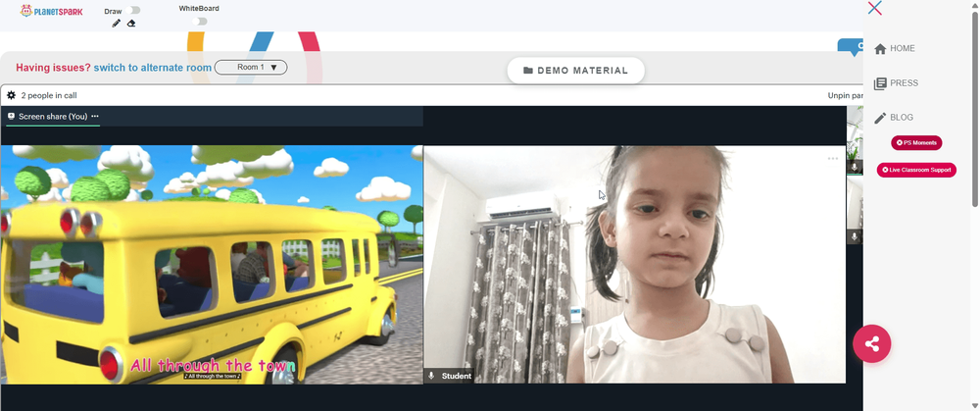The height and width of the screenshot is (411, 980).
Task: Click the PlanetSpark logo
Action: 51,11
